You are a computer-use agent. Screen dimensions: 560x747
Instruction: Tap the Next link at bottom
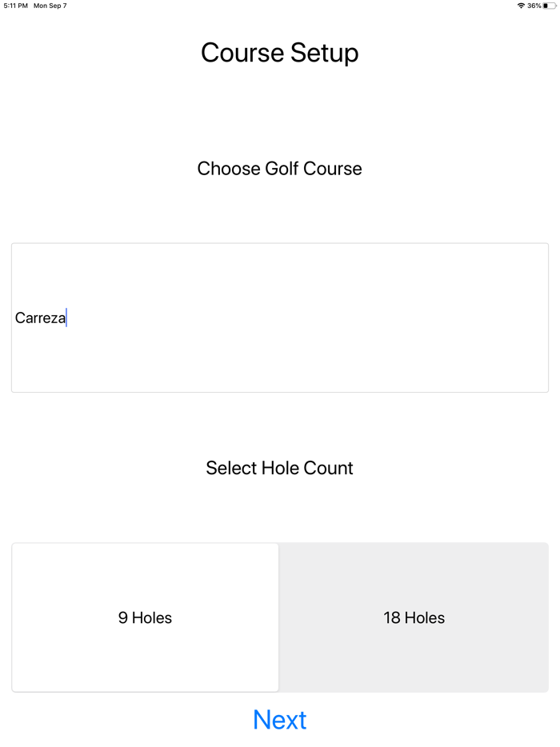pyautogui.click(x=279, y=720)
